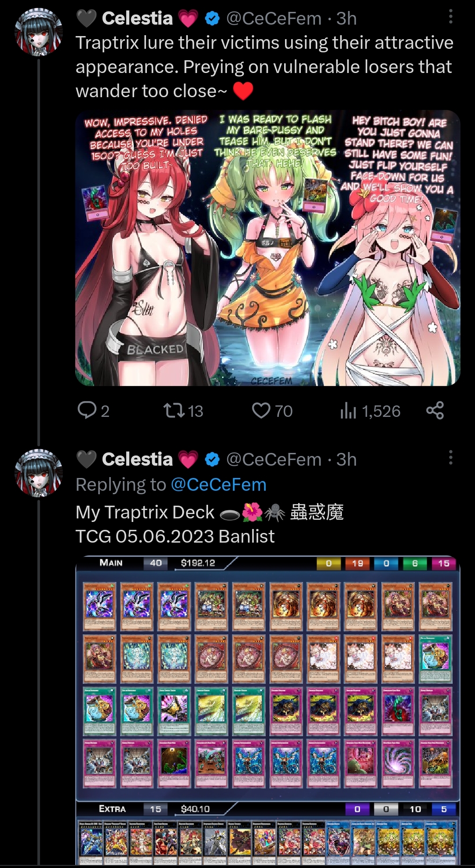This screenshot has width=475, height=868.
Task: Open reply comments on first tweet
Action: pos(93,411)
